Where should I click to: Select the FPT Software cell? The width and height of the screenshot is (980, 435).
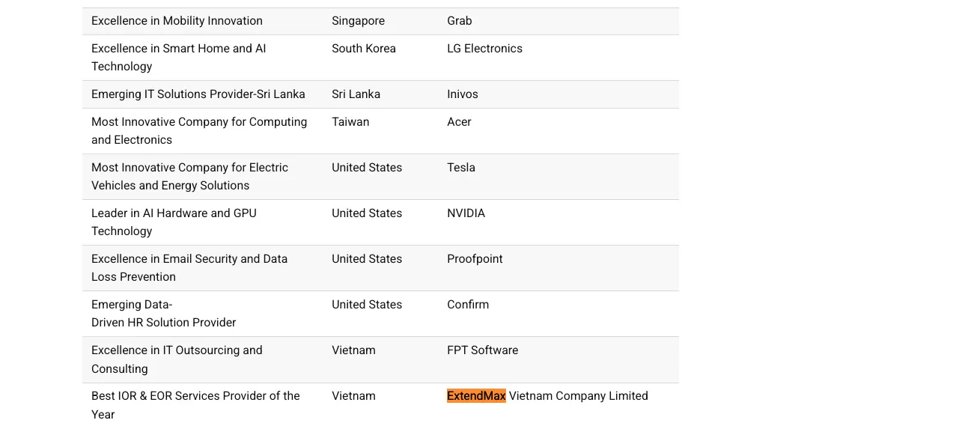(482, 350)
